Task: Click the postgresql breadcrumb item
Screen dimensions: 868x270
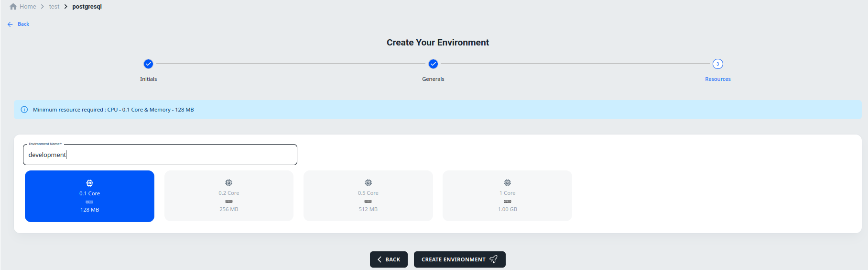Action: 87,7
